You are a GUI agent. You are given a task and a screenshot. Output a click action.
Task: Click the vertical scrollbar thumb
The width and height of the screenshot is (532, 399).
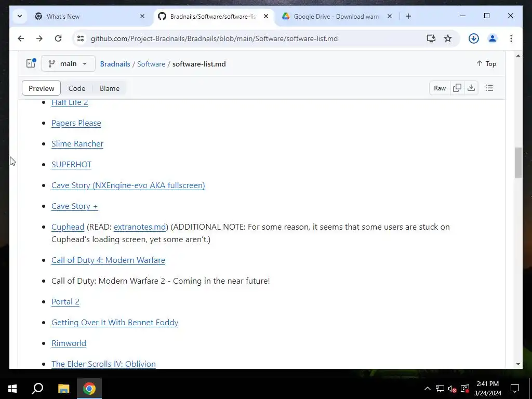click(518, 162)
